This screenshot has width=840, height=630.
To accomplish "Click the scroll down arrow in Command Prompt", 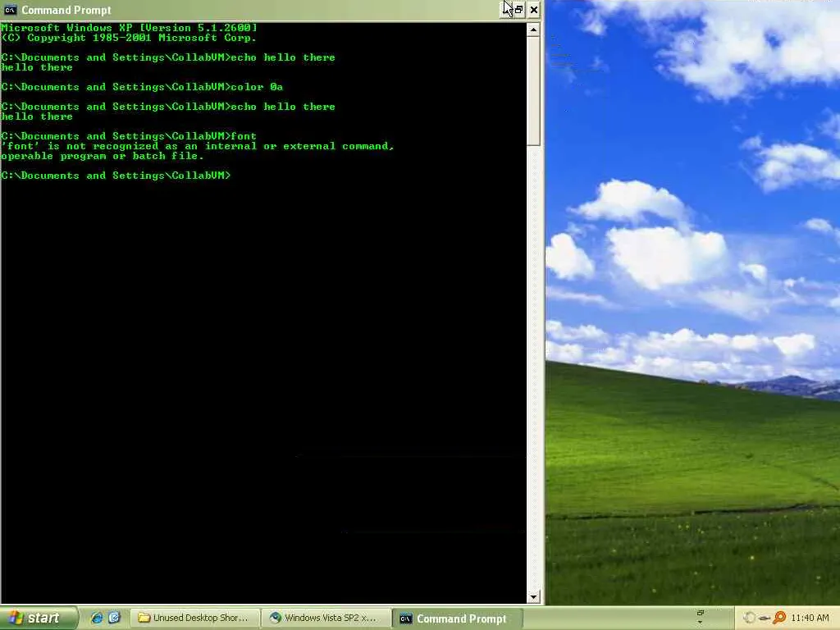I will [x=533, y=597].
